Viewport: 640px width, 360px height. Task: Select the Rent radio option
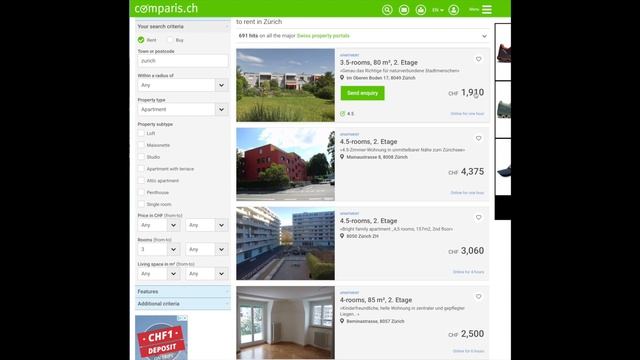point(141,40)
